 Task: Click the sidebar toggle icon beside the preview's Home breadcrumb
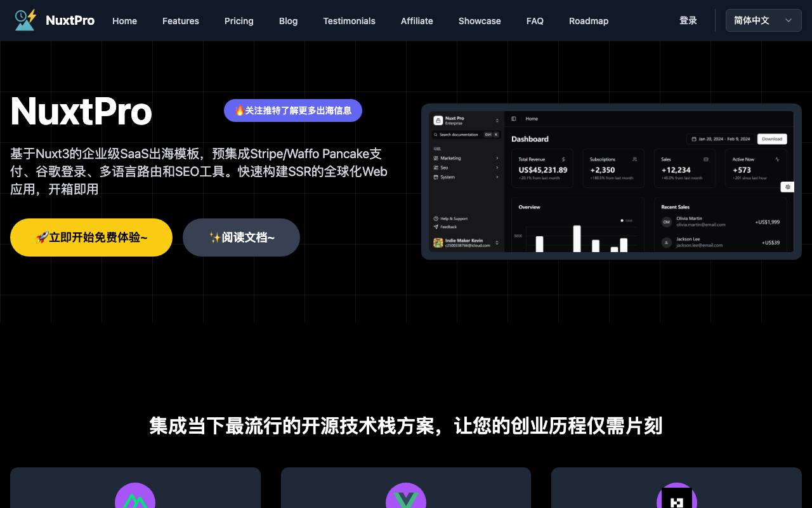tap(514, 119)
